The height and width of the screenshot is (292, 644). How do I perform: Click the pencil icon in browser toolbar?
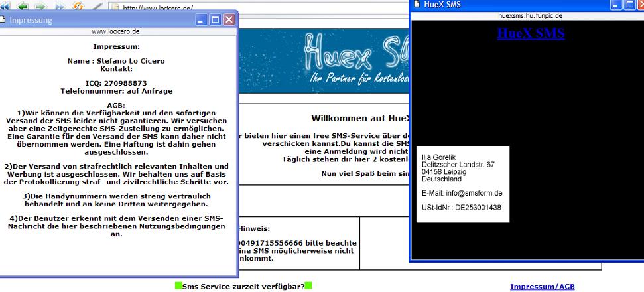coord(97,6)
